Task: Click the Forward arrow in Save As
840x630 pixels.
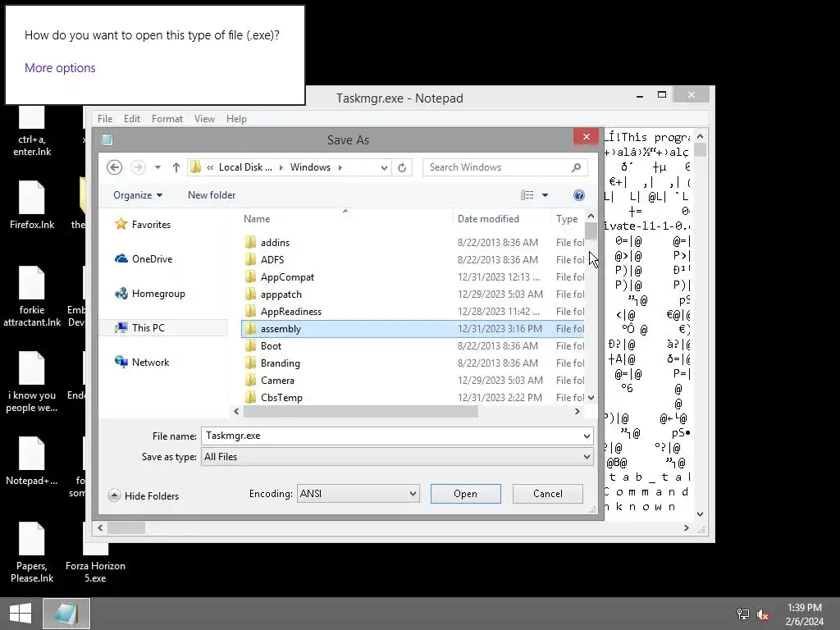Action: point(138,167)
